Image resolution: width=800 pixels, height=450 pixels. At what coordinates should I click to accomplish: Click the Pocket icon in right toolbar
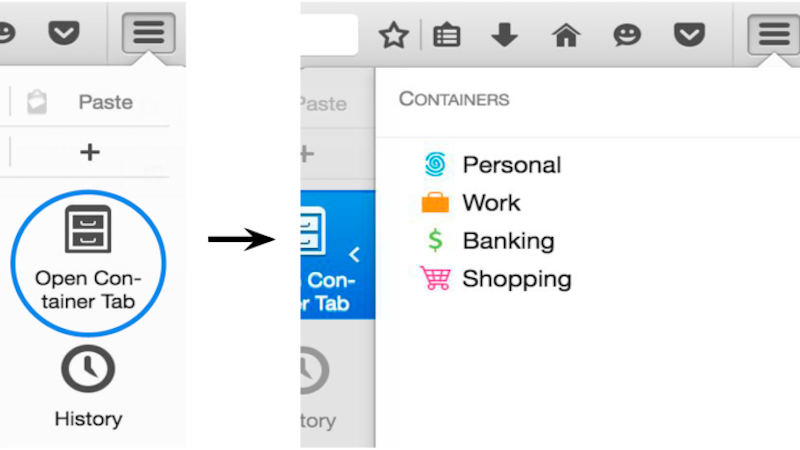tap(689, 35)
